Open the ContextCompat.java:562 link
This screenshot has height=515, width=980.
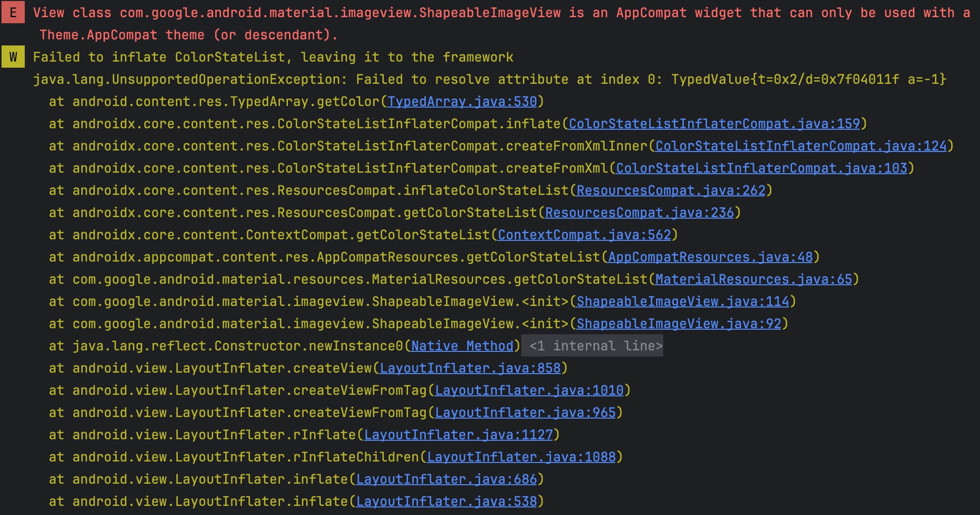pos(584,235)
